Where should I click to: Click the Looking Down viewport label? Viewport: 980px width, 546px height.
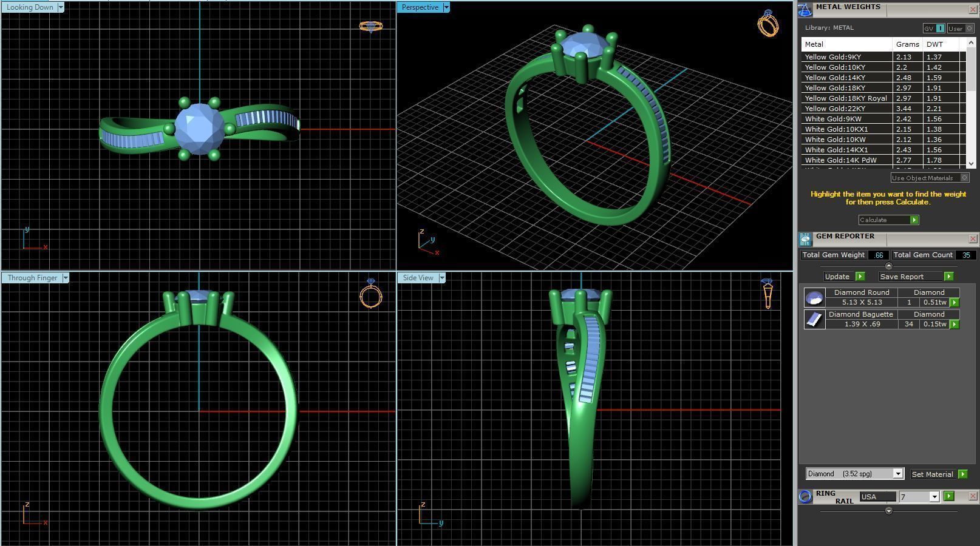[x=30, y=7]
